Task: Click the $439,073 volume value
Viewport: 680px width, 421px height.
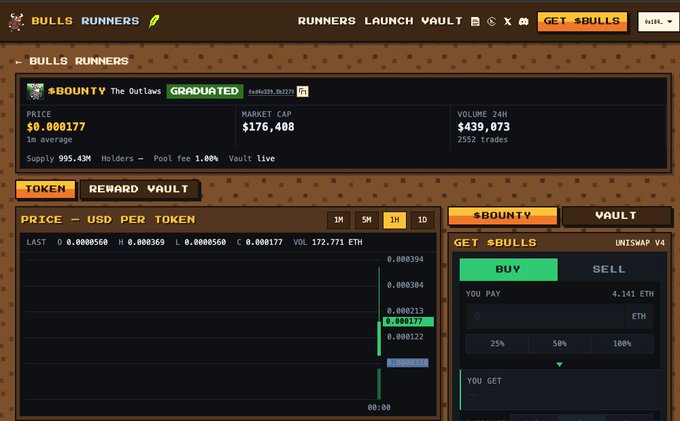Action: [x=484, y=127]
